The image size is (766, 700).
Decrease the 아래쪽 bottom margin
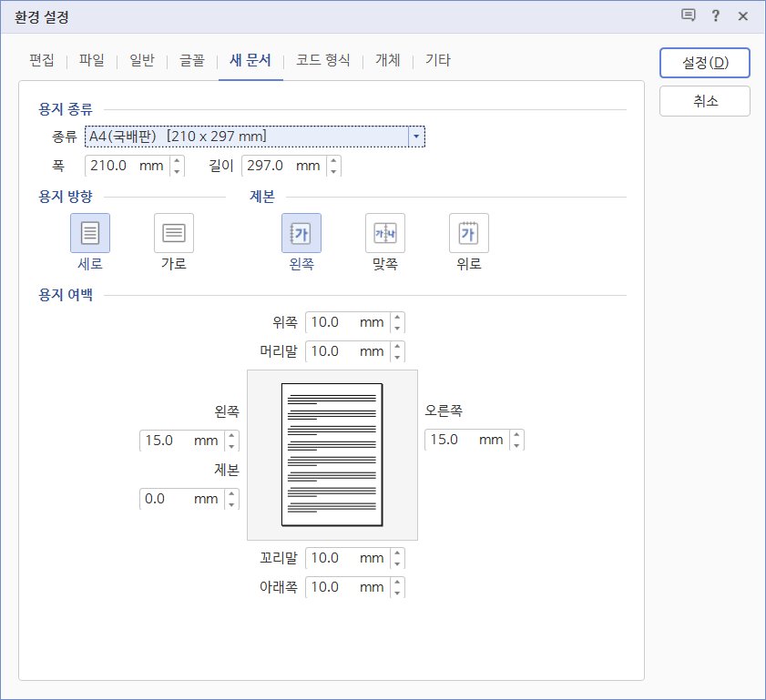coord(398,593)
